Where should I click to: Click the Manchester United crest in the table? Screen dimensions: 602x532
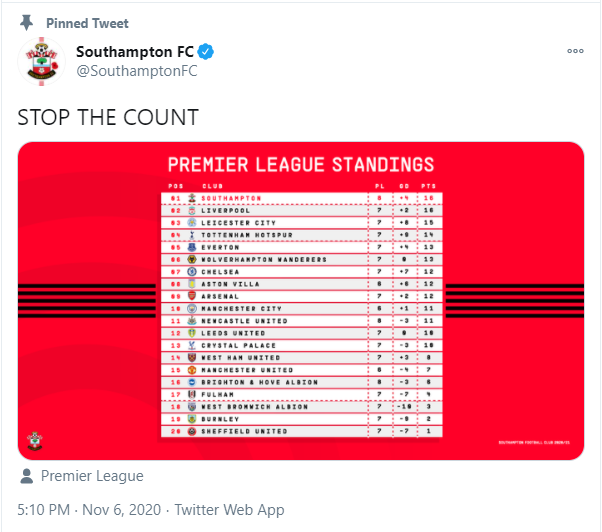click(192, 370)
